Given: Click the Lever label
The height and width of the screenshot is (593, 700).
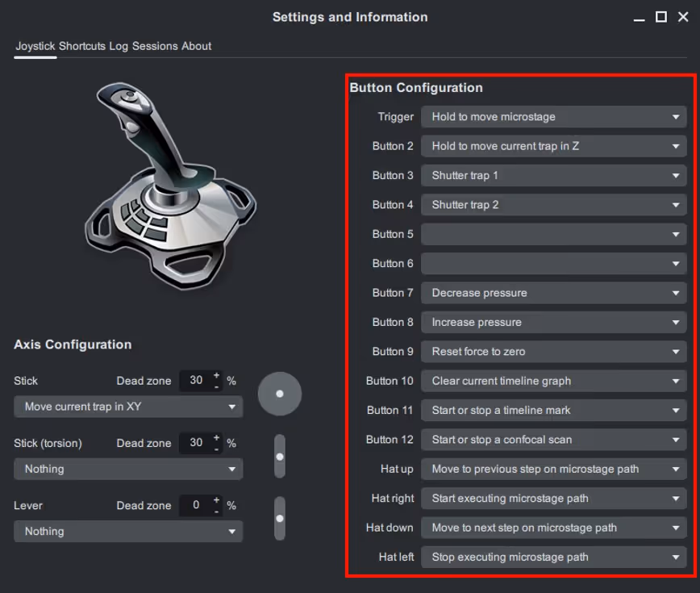Looking at the screenshot, I should pyautogui.click(x=28, y=506).
